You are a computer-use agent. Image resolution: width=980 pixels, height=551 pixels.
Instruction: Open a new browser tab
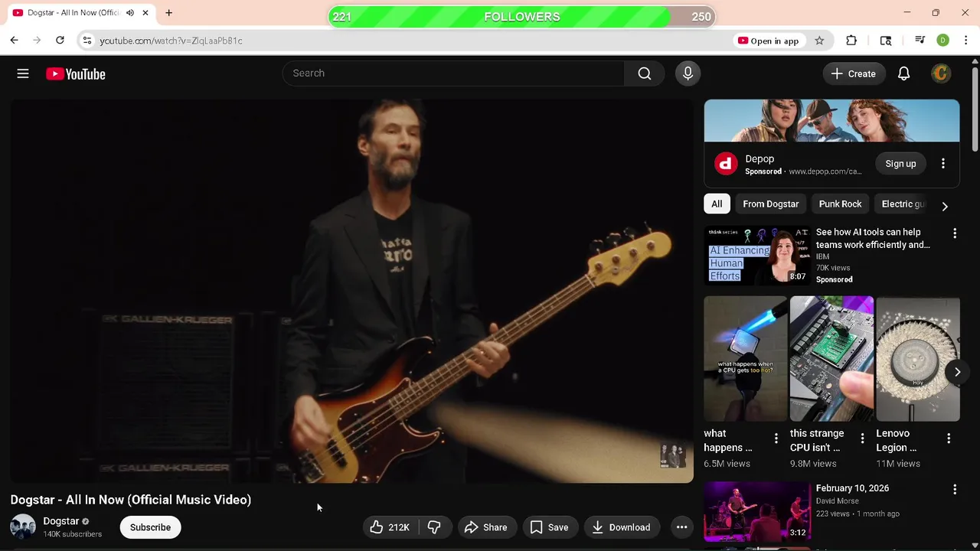point(168,13)
